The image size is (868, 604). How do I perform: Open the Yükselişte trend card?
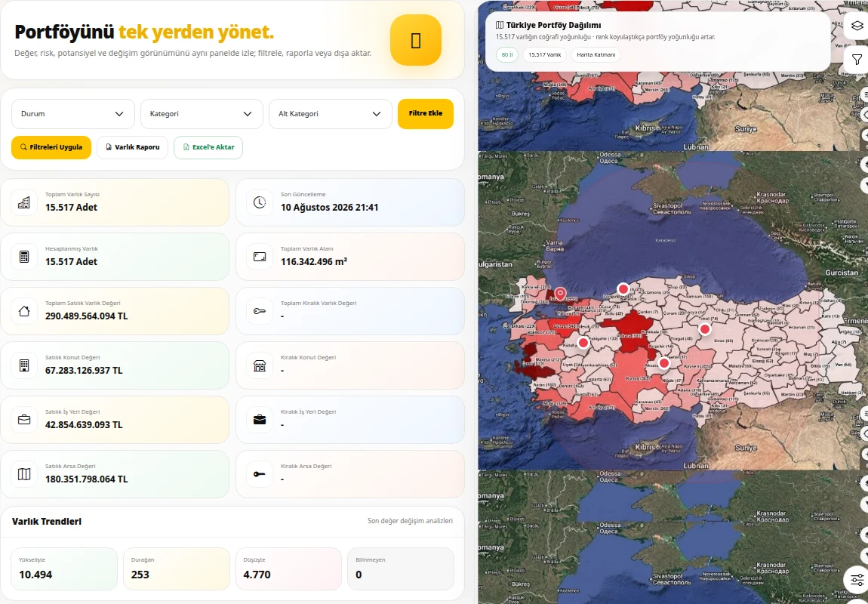pyautogui.click(x=64, y=569)
